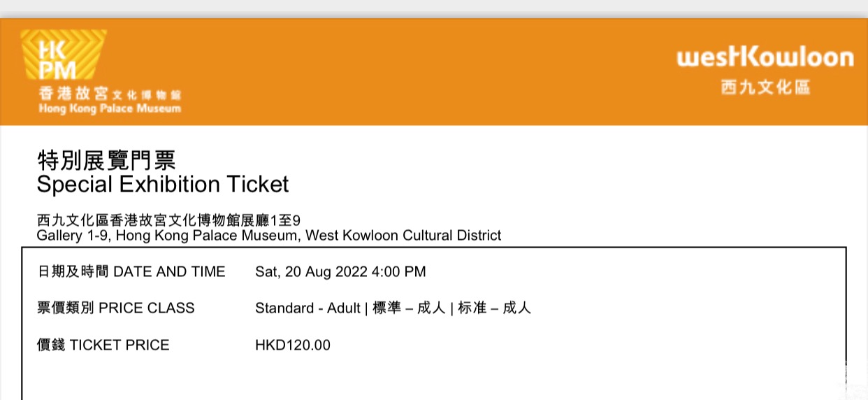Click the HKD120.00 price value
The height and width of the screenshot is (400, 868).
(293, 345)
